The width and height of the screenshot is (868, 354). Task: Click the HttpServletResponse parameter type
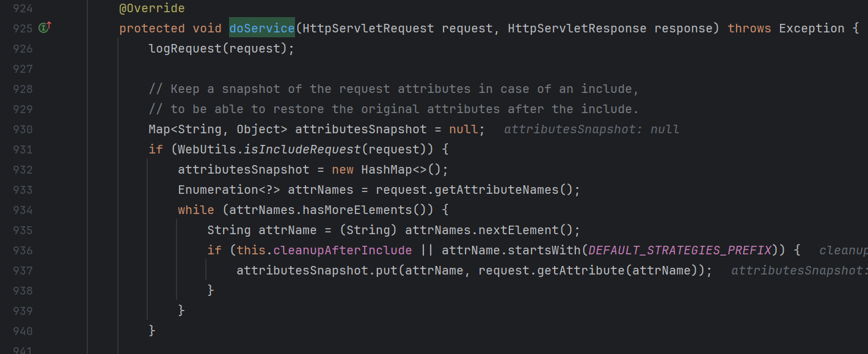tap(577, 28)
